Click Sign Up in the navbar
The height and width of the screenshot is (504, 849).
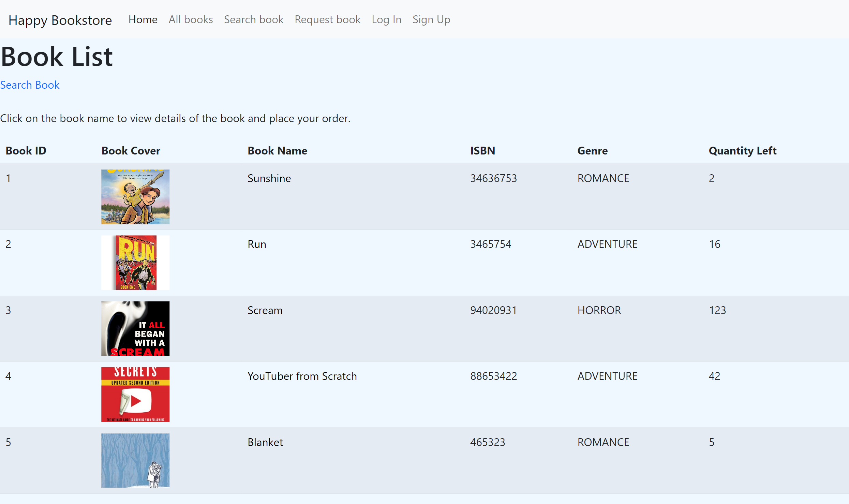click(431, 20)
